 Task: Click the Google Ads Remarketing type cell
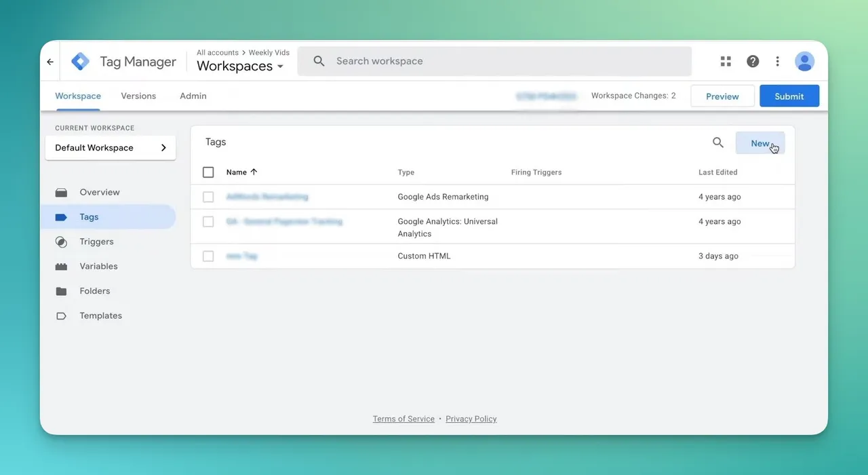pyautogui.click(x=443, y=197)
